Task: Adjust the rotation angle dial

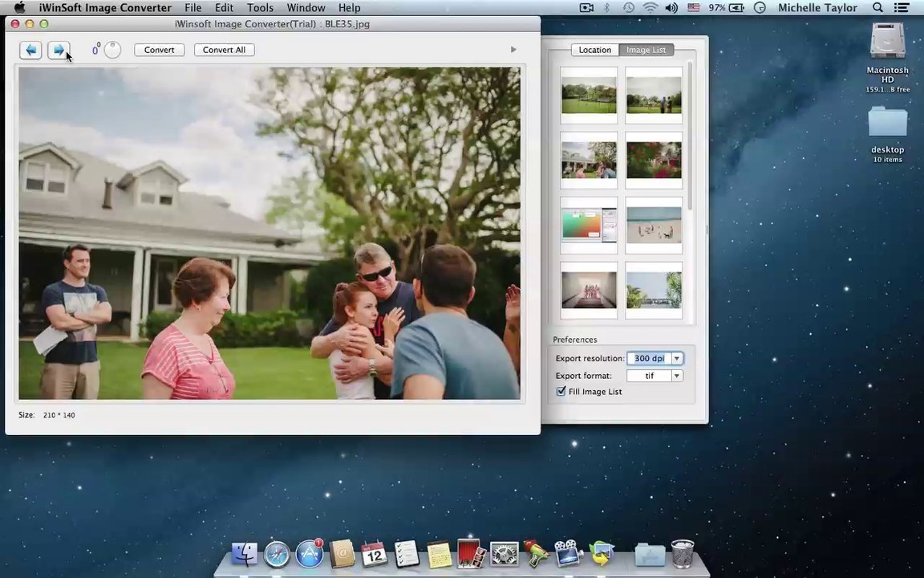Action: point(112,50)
